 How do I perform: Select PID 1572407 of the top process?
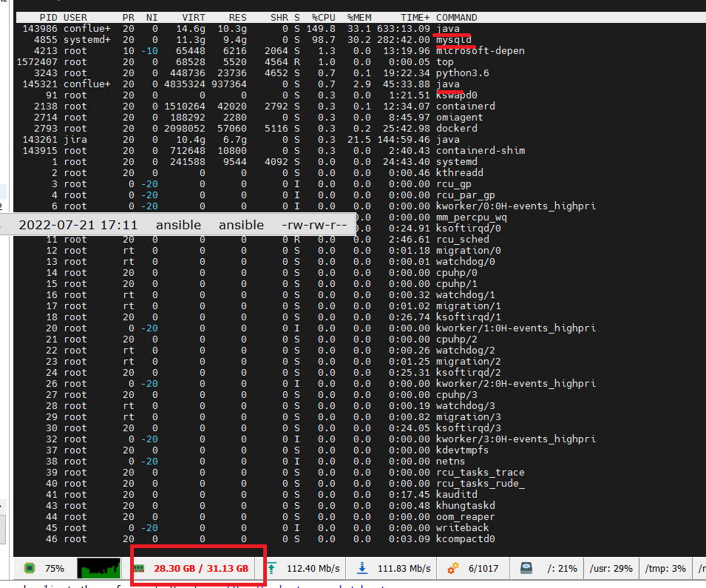(x=37, y=61)
